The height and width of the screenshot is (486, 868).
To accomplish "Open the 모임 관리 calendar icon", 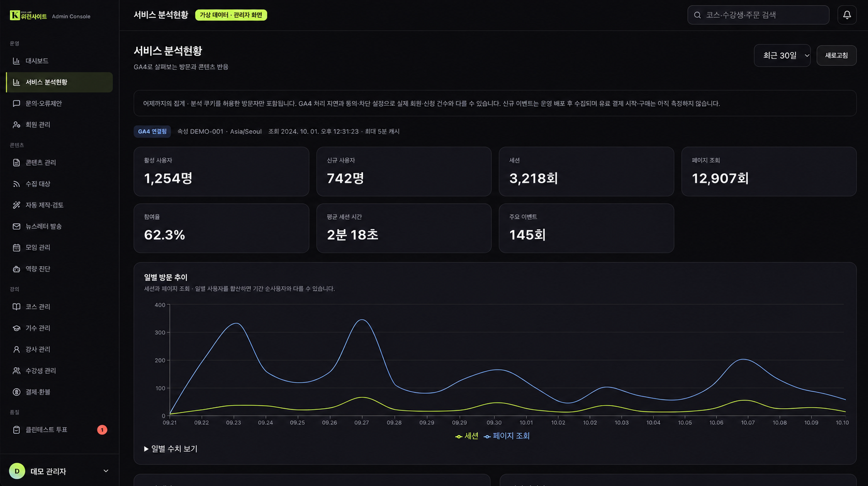I will coord(17,248).
